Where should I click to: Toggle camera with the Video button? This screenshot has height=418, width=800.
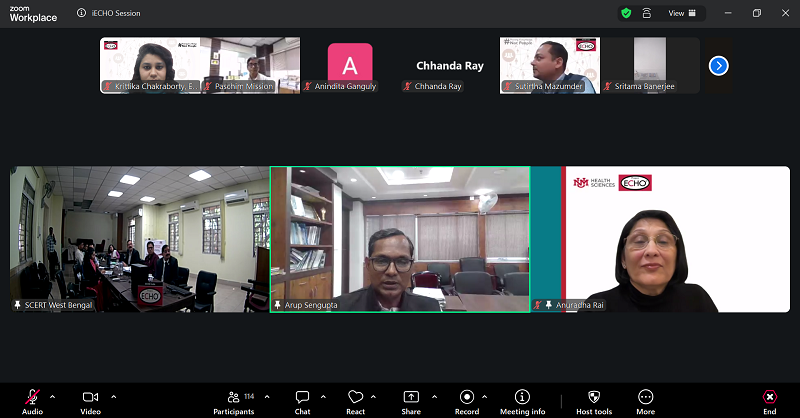coord(90,402)
